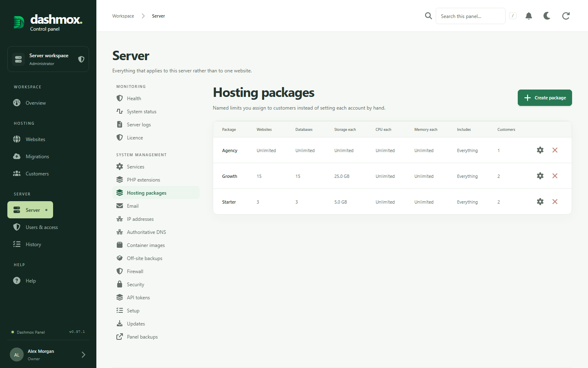Open Authoritative DNS section
The height and width of the screenshot is (368, 588).
coord(156,232)
